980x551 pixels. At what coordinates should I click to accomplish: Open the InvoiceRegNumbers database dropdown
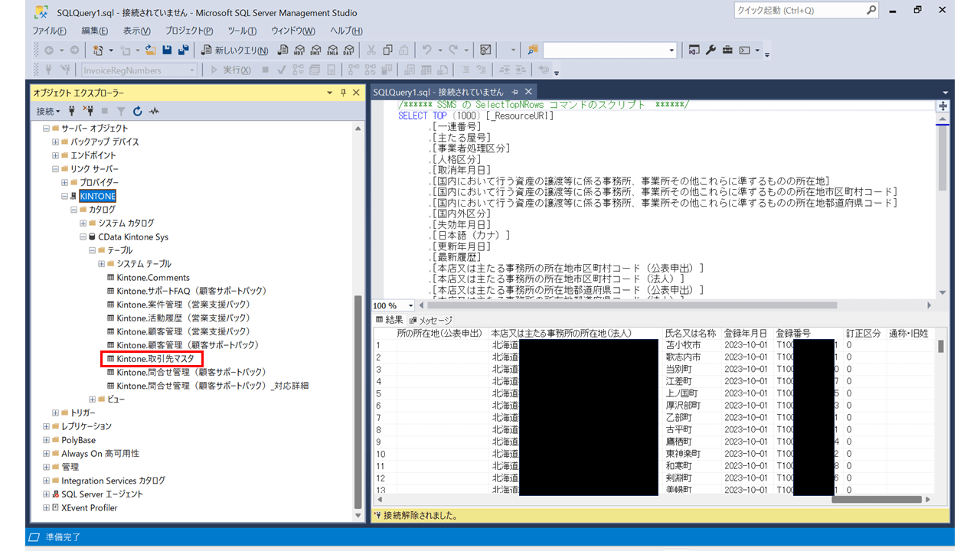click(x=192, y=70)
